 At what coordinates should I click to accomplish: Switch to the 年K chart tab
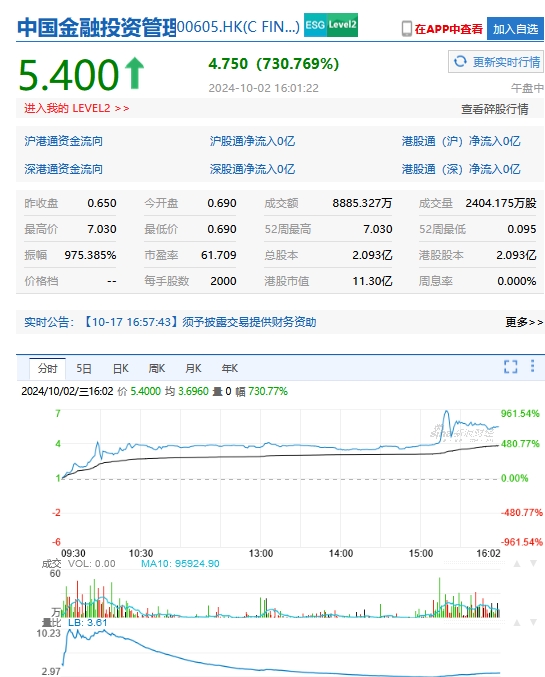(x=230, y=369)
